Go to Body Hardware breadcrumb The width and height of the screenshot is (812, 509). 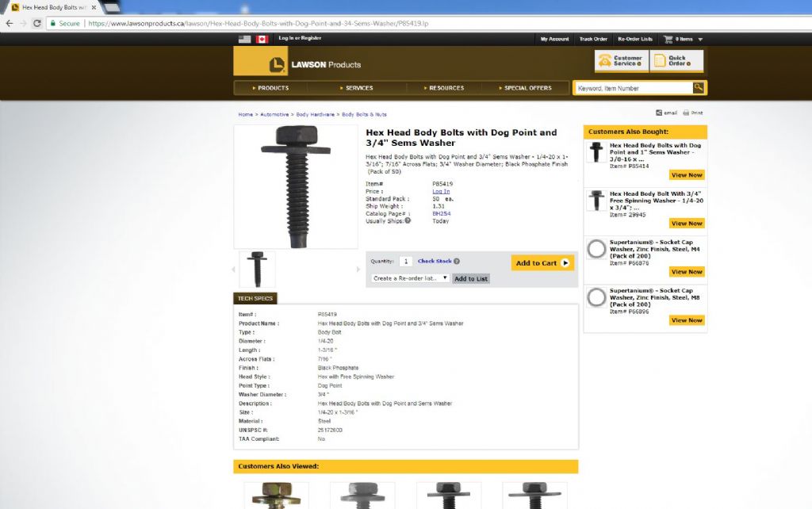316,114
